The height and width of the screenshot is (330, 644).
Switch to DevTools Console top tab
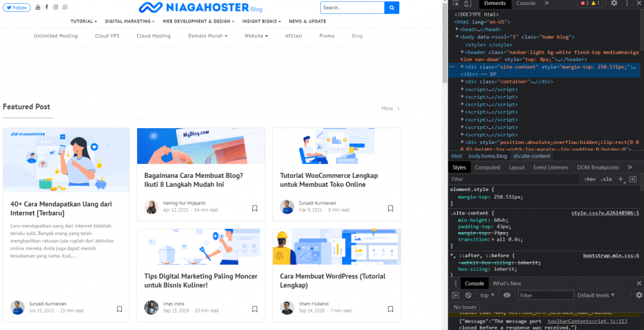click(526, 3)
